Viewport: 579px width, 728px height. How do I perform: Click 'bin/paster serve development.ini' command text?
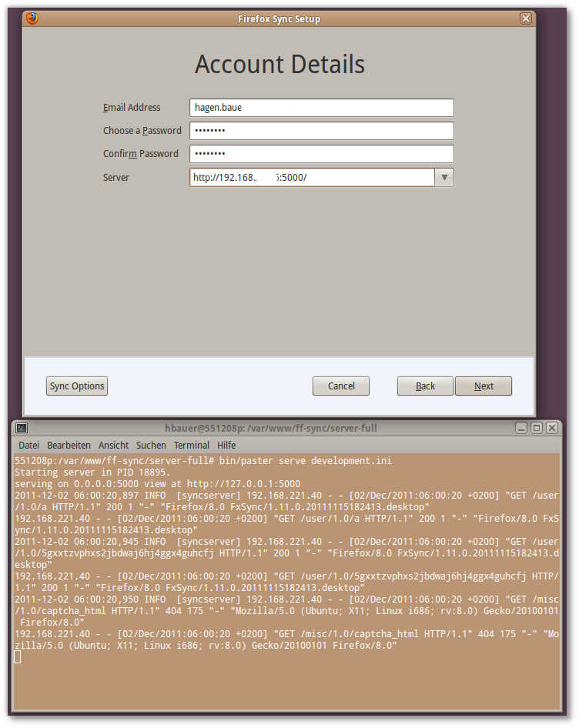(306, 461)
